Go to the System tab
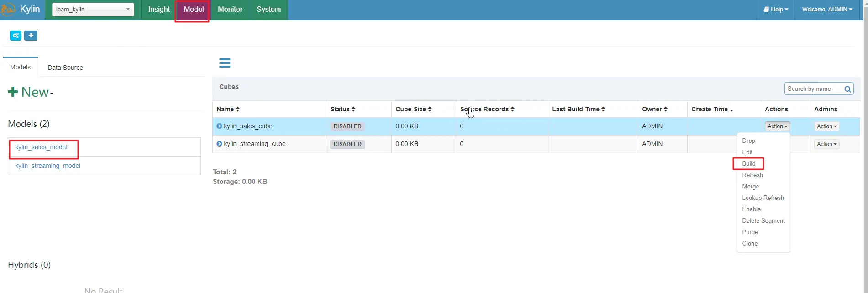 coord(268,9)
